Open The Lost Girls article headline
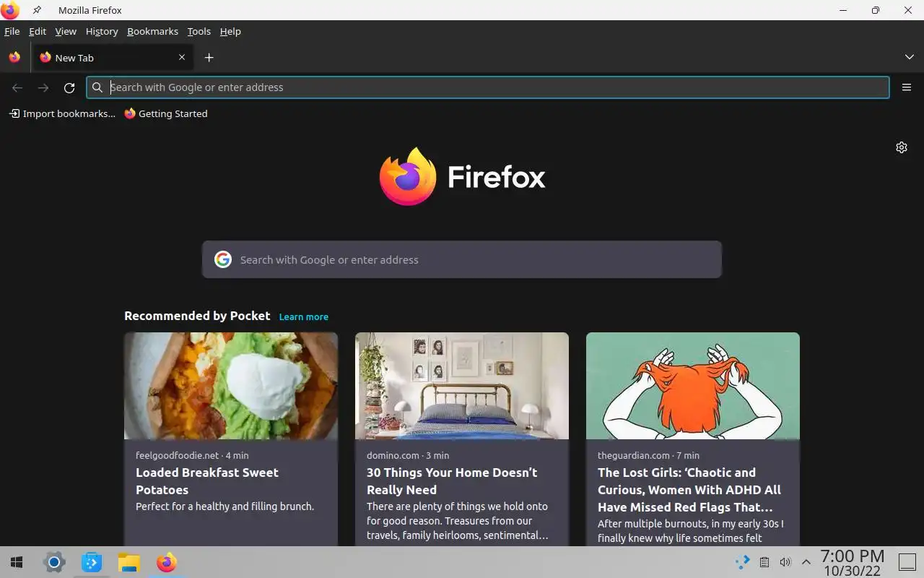This screenshot has width=924, height=578. click(x=689, y=490)
